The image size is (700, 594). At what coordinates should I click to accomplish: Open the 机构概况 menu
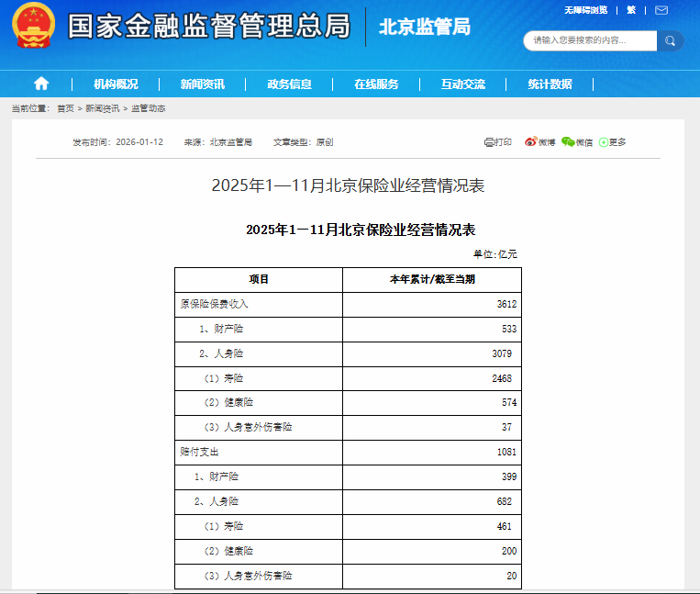(x=116, y=84)
